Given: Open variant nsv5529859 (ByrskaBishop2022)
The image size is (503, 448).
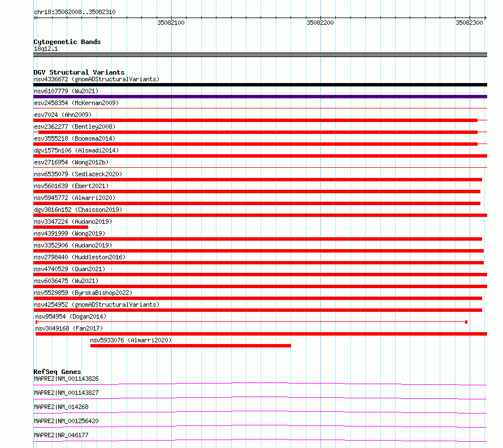Looking at the screenshot, I should click(83, 293).
